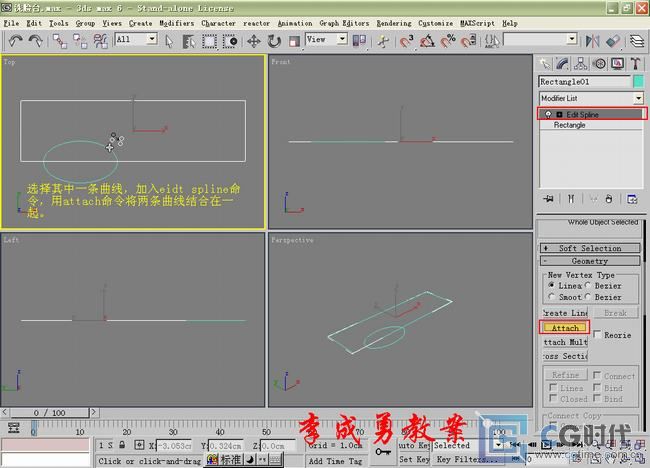The image size is (650, 468).
Task: Click the Redo arrow icon
Action: (36, 41)
